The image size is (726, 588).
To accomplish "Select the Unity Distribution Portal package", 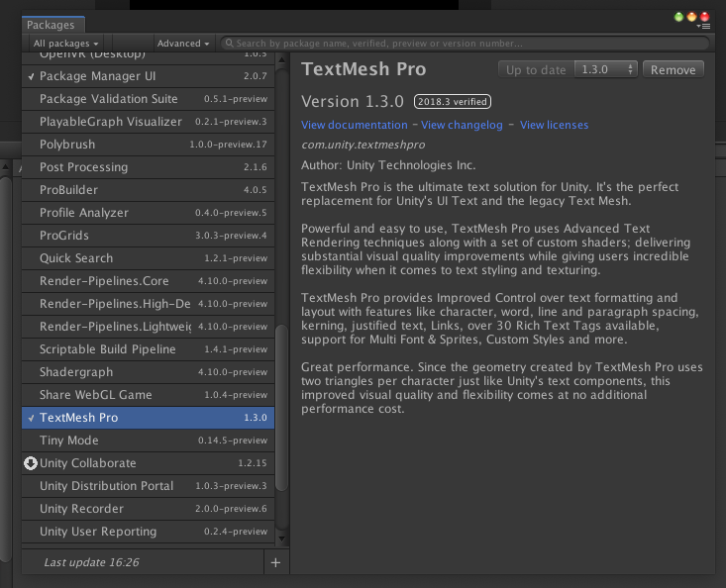I will (x=148, y=486).
